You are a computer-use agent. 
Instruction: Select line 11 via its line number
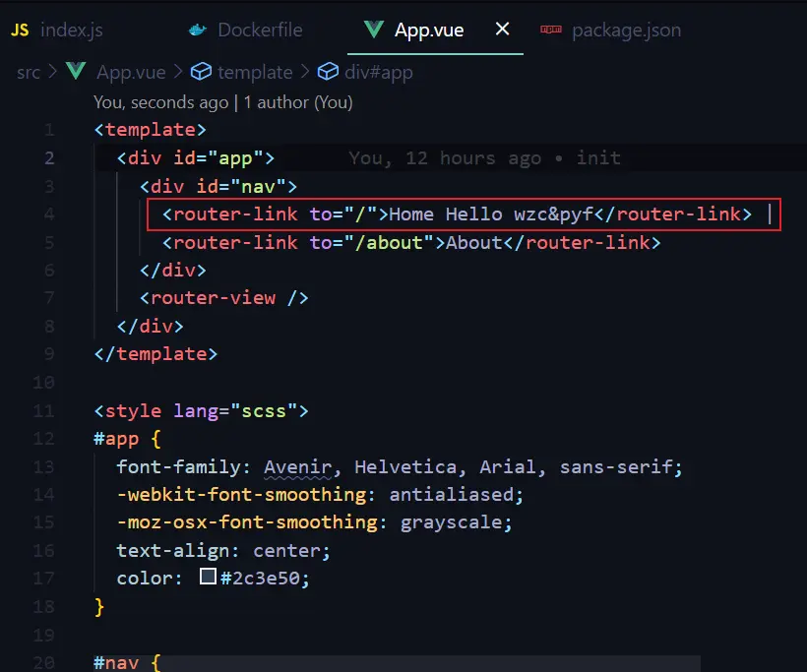pyautogui.click(x=44, y=410)
